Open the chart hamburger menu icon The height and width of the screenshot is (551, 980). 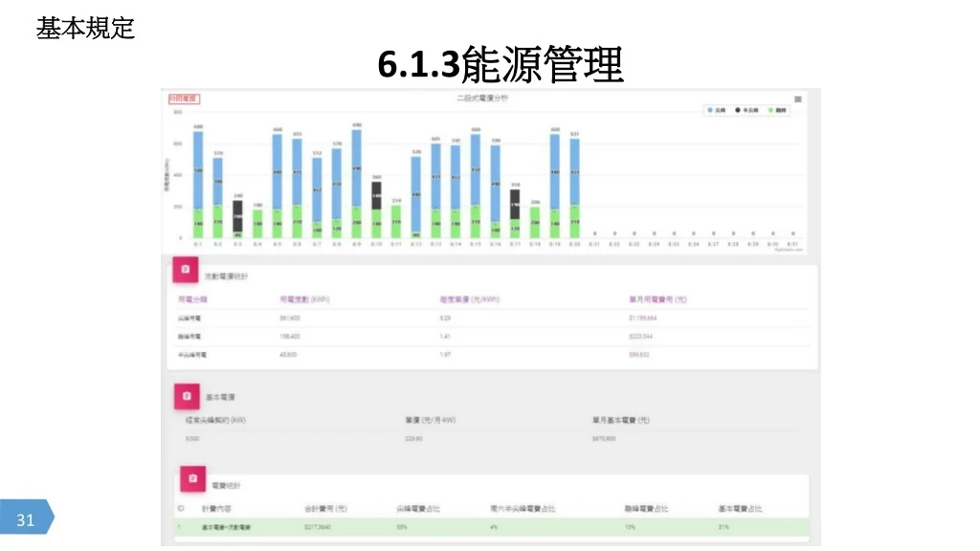797,99
